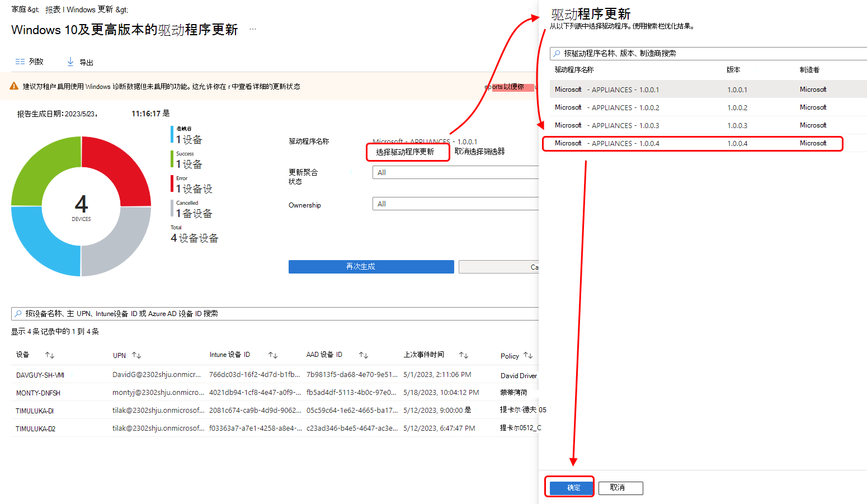The image size is (867, 504).
Task: Click 取消 button in driver panel
Action: (620, 488)
